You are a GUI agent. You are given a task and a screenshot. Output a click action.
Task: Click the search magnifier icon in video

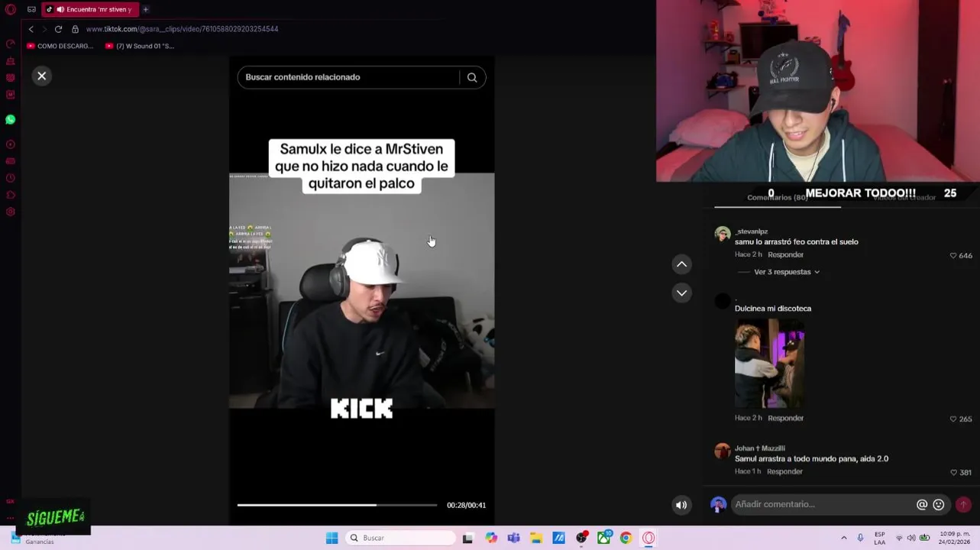pos(472,77)
